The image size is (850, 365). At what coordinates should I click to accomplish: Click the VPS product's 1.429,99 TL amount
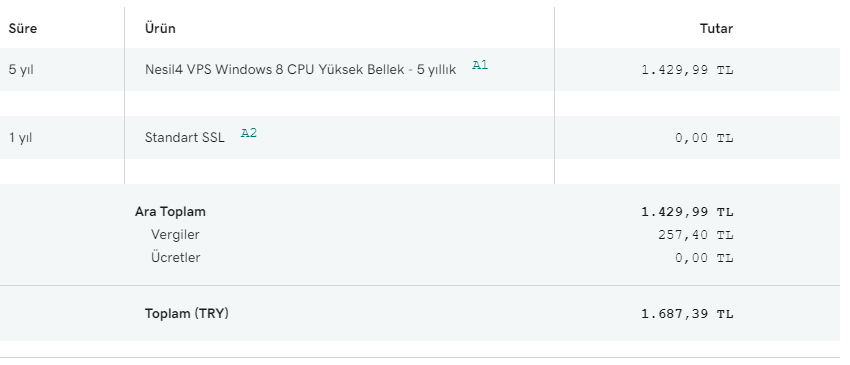pyautogui.click(x=687, y=70)
